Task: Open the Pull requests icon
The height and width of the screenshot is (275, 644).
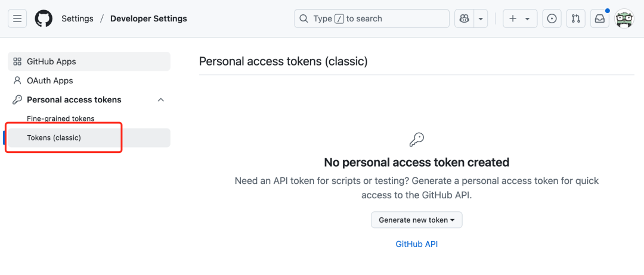Action: (576, 18)
